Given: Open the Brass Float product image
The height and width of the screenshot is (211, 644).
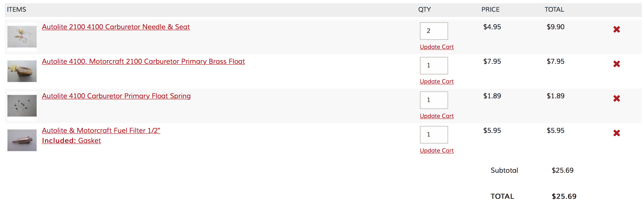Looking at the screenshot, I should (22, 71).
